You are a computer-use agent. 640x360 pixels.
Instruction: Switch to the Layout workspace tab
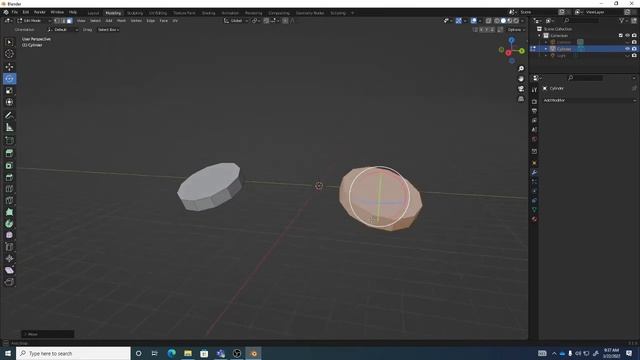tap(93, 13)
